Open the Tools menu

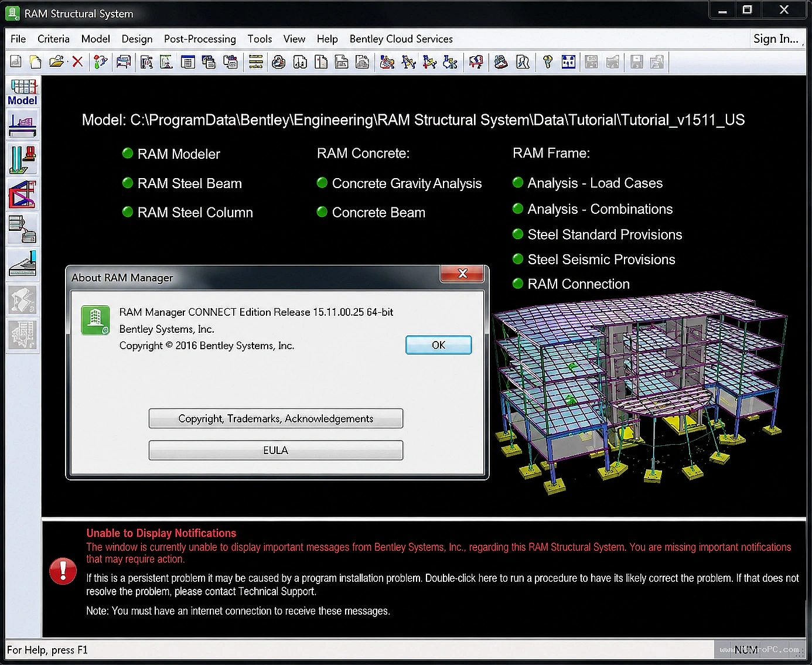260,39
